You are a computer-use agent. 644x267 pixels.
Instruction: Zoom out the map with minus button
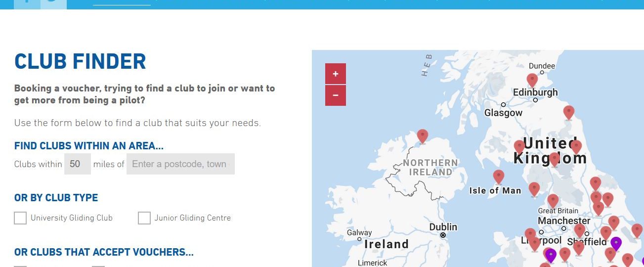(336, 95)
